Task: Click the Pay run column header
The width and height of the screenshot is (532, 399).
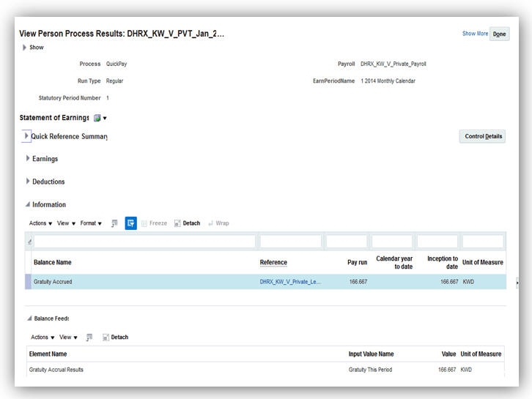Action: pos(358,262)
